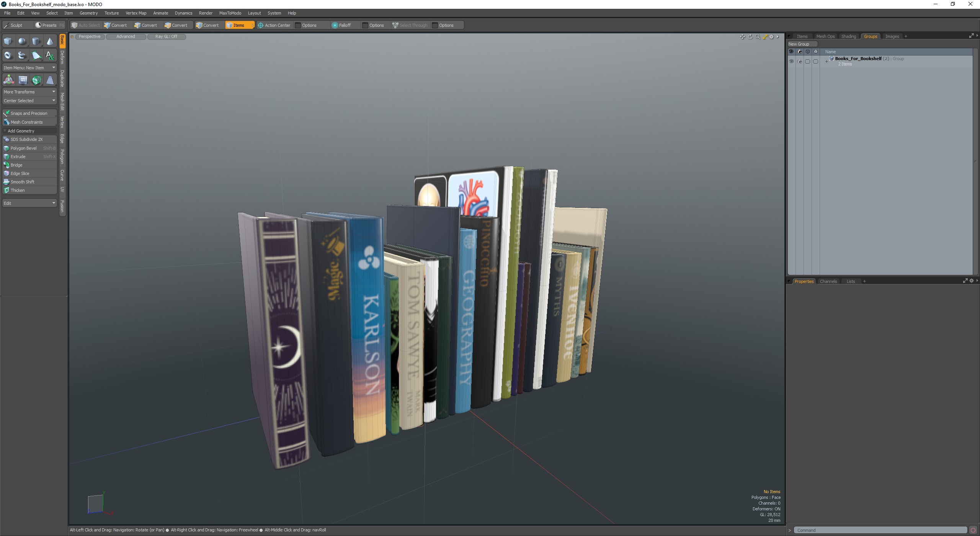This screenshot has width=980, height=536.
Task: Click the SDS Subdivide 2X tool
Action: coord(29,139)
